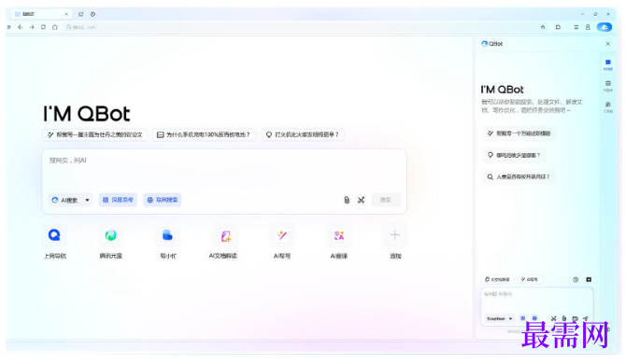Click the paperclip icon in side panel input
Viewport: 626px width, 364px height.
563,318
